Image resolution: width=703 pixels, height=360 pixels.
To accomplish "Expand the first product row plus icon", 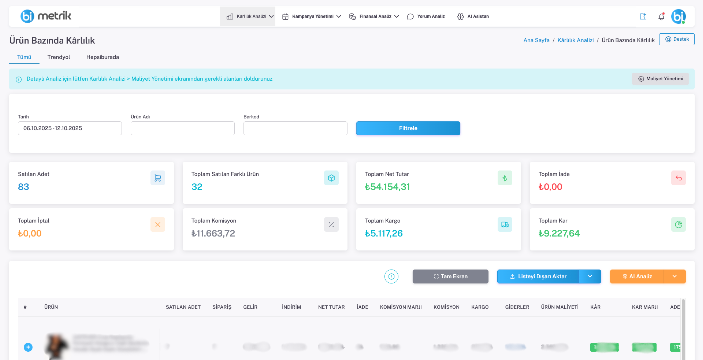I will tap(28, 347).
